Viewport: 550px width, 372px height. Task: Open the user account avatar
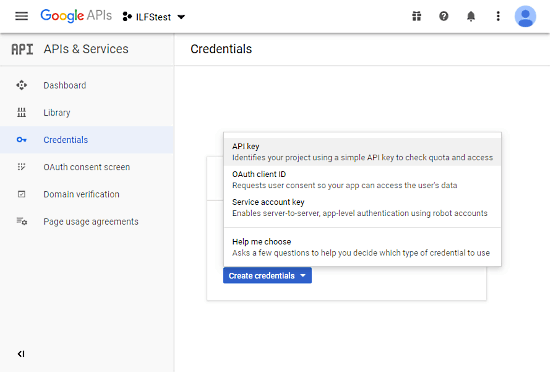(525, 16)
